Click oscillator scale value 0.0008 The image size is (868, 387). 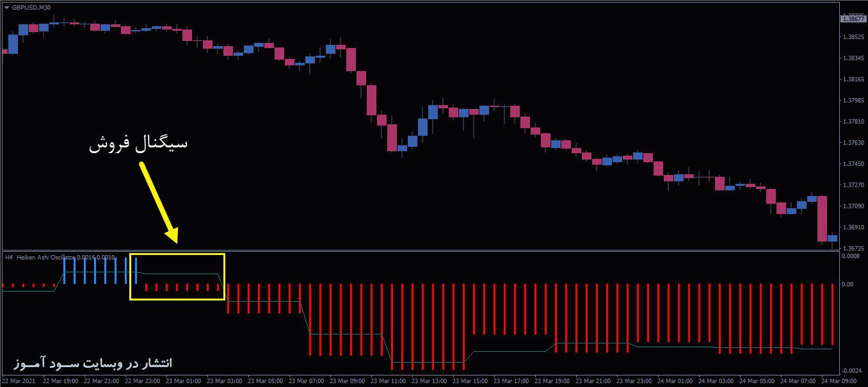click(x=851, y=256)
